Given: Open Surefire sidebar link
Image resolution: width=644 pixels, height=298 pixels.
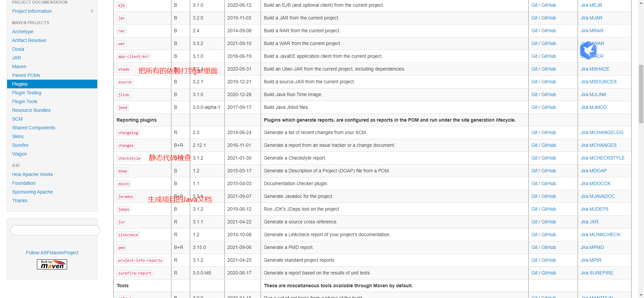Looking at the screenshot, I should [x=20, y=145].
